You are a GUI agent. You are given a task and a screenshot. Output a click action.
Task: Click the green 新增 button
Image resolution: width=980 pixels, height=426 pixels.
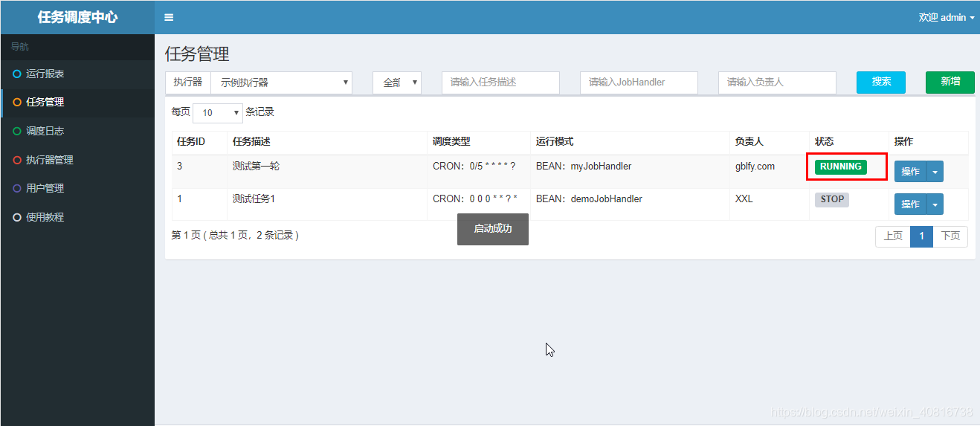coord(950,82)
